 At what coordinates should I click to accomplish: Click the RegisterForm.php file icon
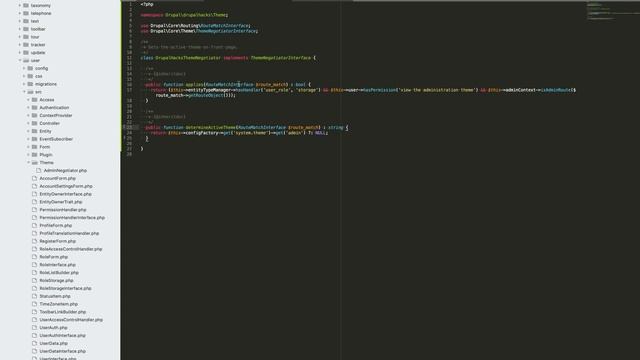35,241
